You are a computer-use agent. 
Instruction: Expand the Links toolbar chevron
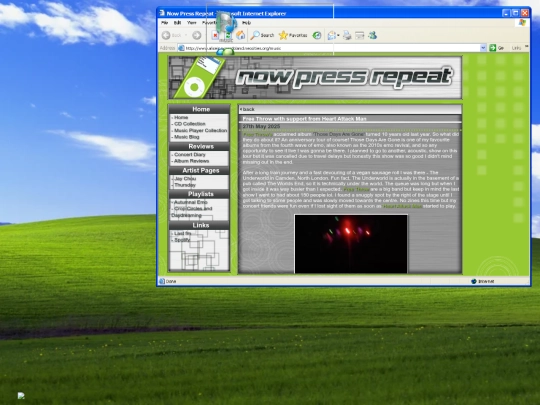tap(527, 47)
